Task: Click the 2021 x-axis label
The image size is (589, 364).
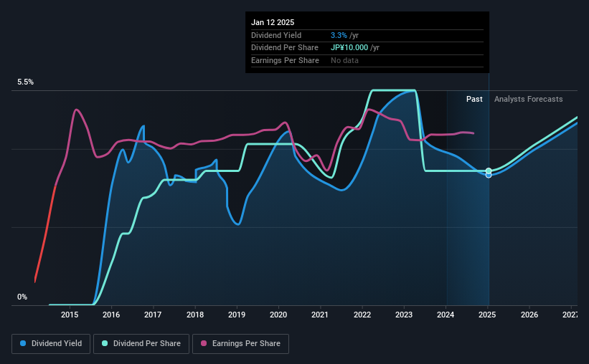Action: tap(320, 315)
